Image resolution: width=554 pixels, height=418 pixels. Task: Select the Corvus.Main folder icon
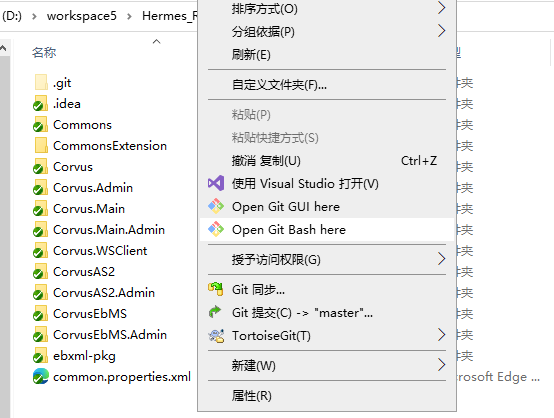[x=41, y=209]
